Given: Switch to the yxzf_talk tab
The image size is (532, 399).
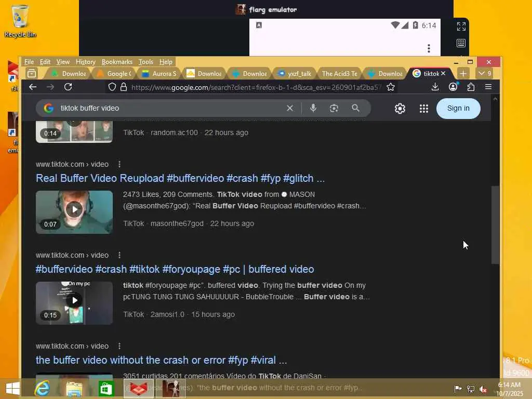Looking at the screenshot, I should (x=295, y=73).
